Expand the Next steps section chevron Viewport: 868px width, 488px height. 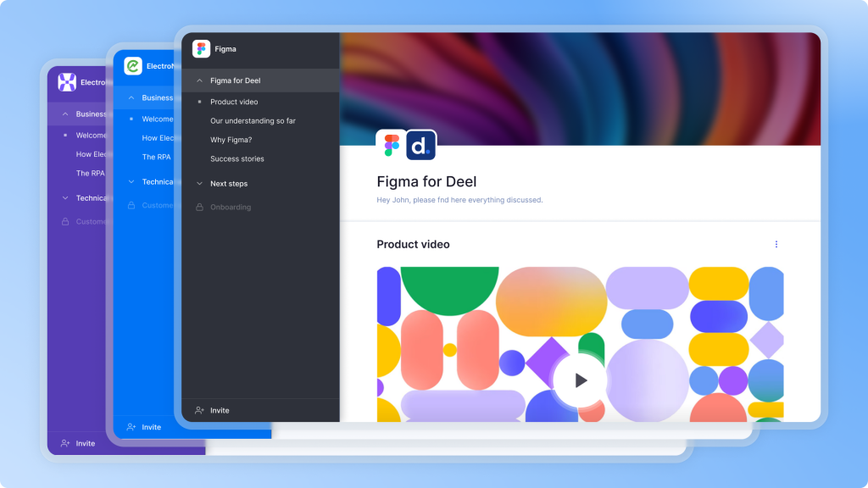click(199, 184)
